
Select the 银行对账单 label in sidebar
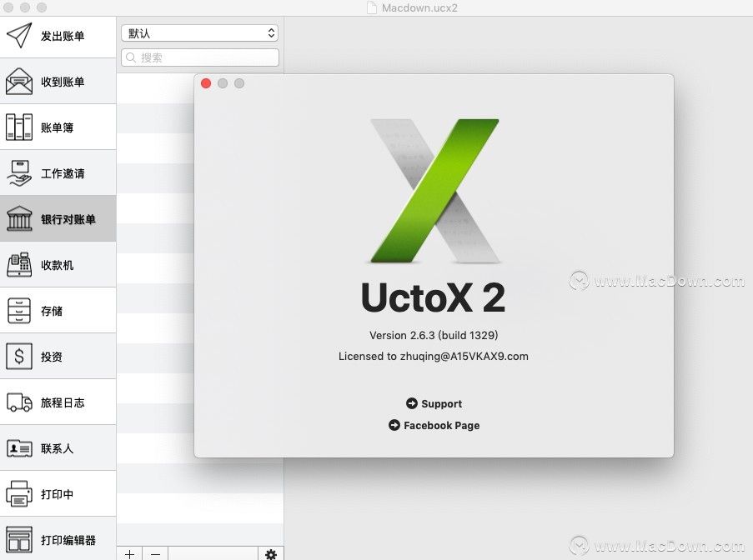[x=68, y=219]
